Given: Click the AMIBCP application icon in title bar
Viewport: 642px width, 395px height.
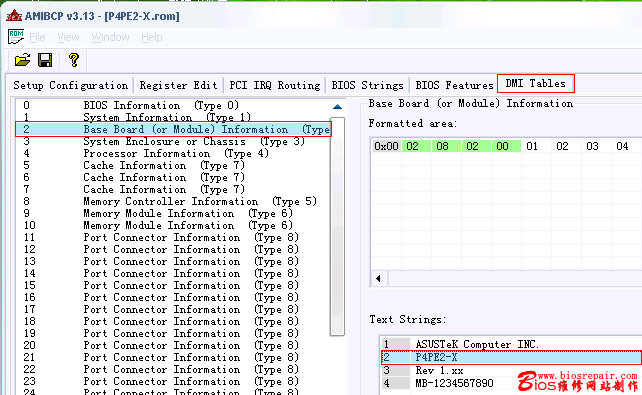Looking at the screenshot, I should tap(14, 16).
